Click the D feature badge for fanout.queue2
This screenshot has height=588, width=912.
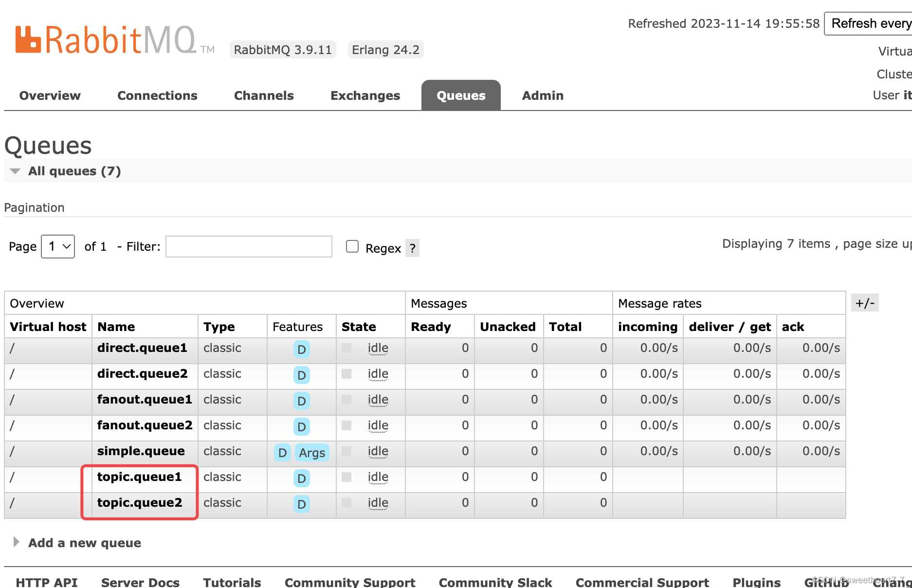point(302,426)
